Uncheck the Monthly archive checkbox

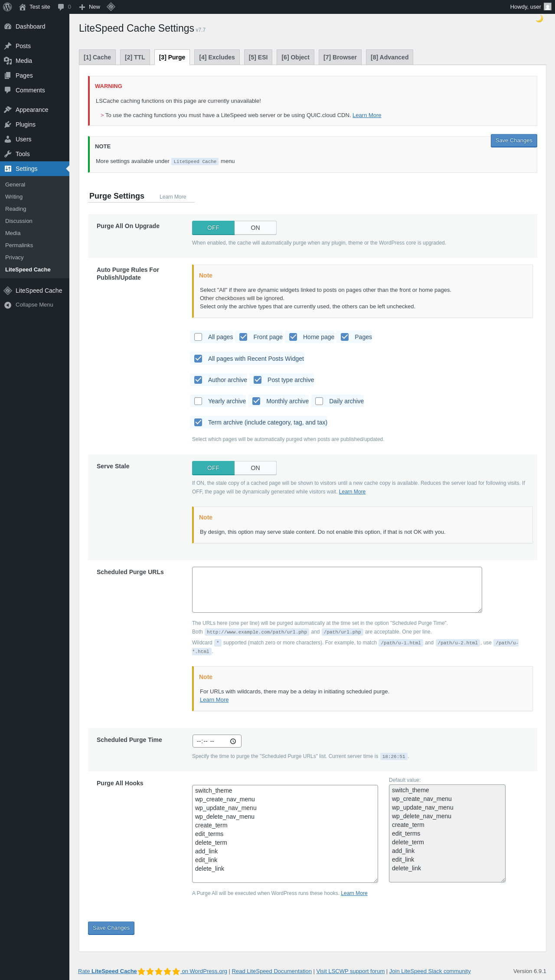coord(256,401)
